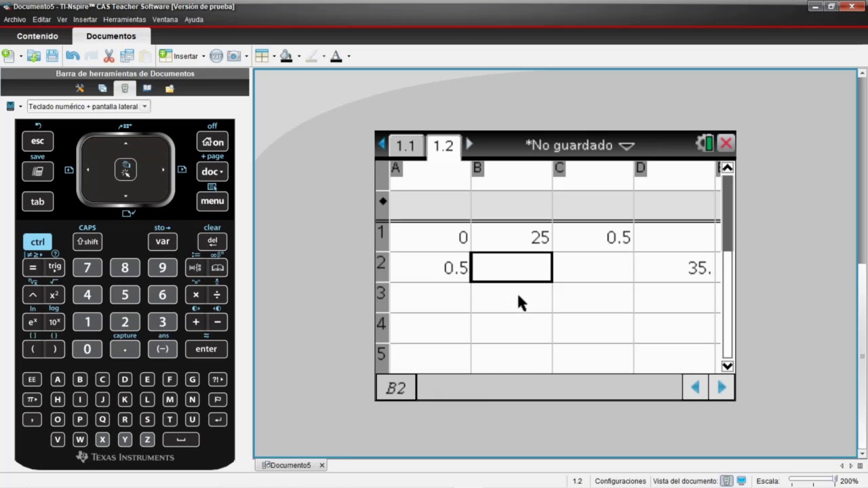868x488 pixels.
Task: Click the table layout icon in toolbar
Action: 262,56
